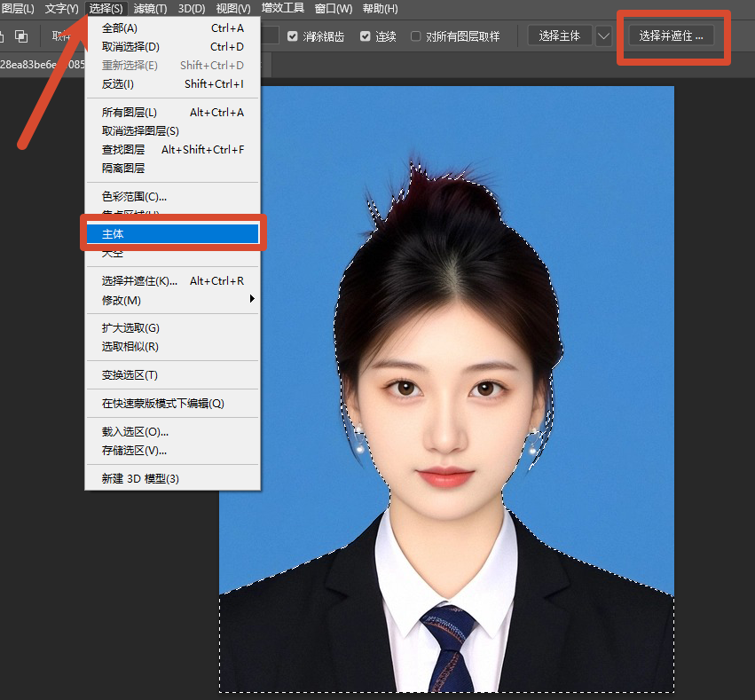Screen dimensions: 755x700
Task: Choose 全部(A) select all
Action: pyautogui.click(x=173, y=28)
